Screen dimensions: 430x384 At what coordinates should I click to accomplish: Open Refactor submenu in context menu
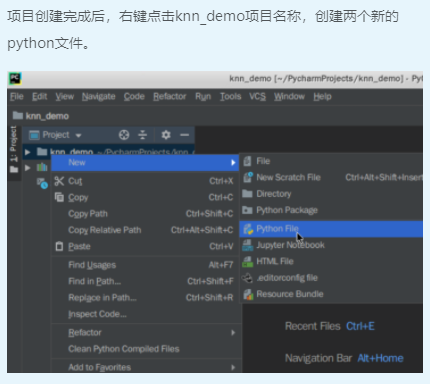pos(145,333)
